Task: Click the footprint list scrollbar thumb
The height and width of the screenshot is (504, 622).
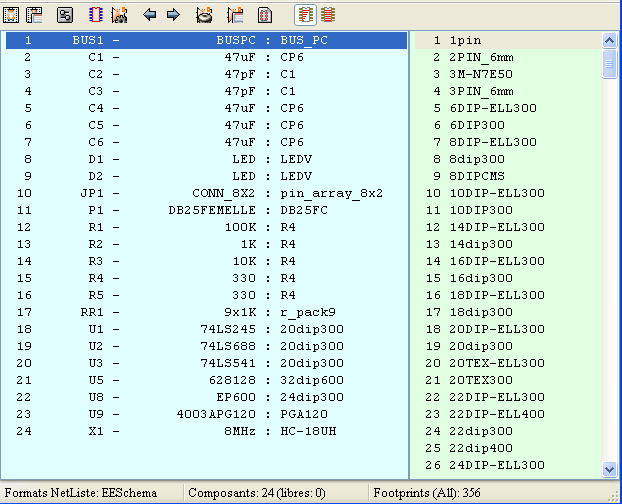Action: pos(609,63)
